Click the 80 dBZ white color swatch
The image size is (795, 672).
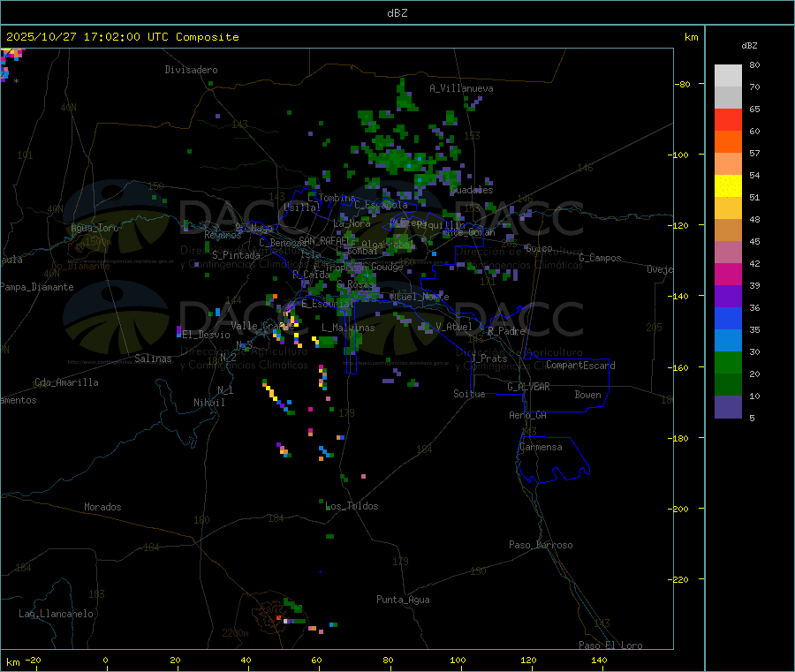click(x=728, y=76)
